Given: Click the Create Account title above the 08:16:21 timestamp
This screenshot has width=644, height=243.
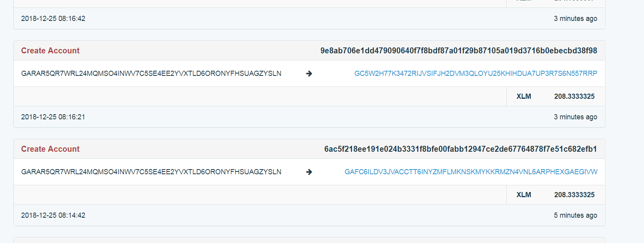Looking at the screenshot, I should tap(50, 51).
